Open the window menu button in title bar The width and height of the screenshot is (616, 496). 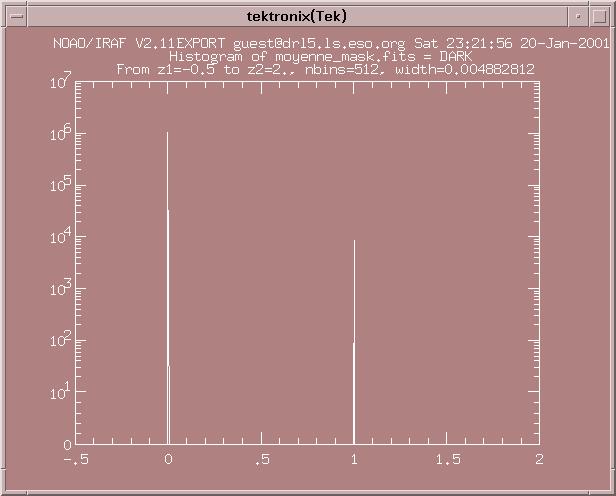point(16,16)
